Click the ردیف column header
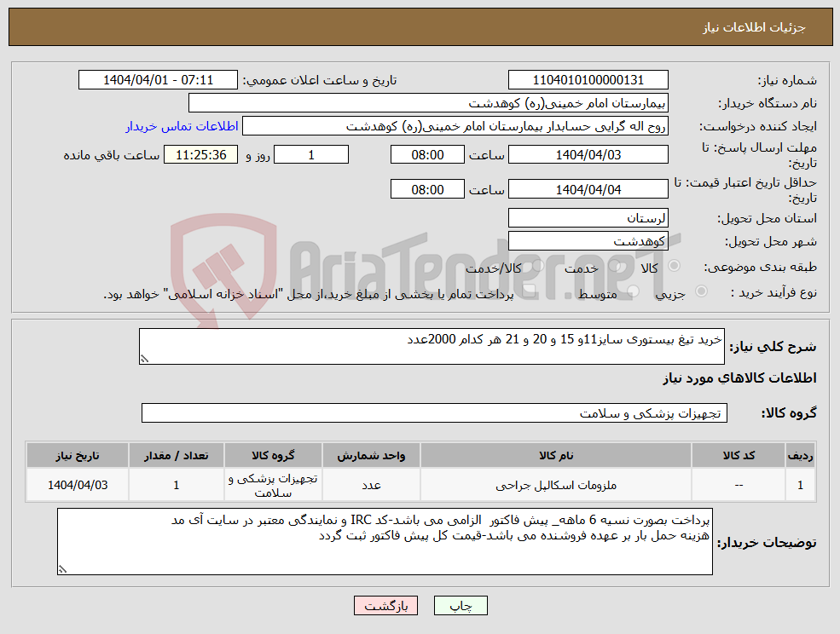The image size is (840, 634). 800,455
